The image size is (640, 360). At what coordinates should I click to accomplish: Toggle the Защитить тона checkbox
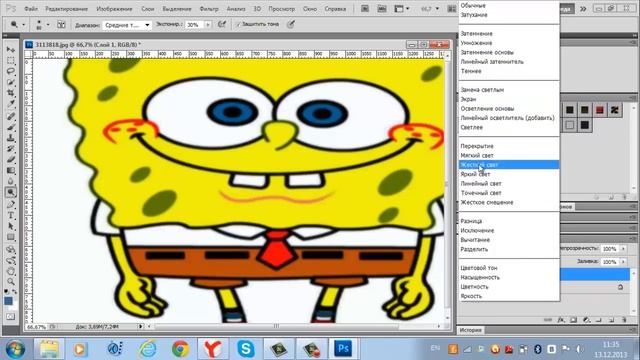pyautogui.click(x=238, y=24)
